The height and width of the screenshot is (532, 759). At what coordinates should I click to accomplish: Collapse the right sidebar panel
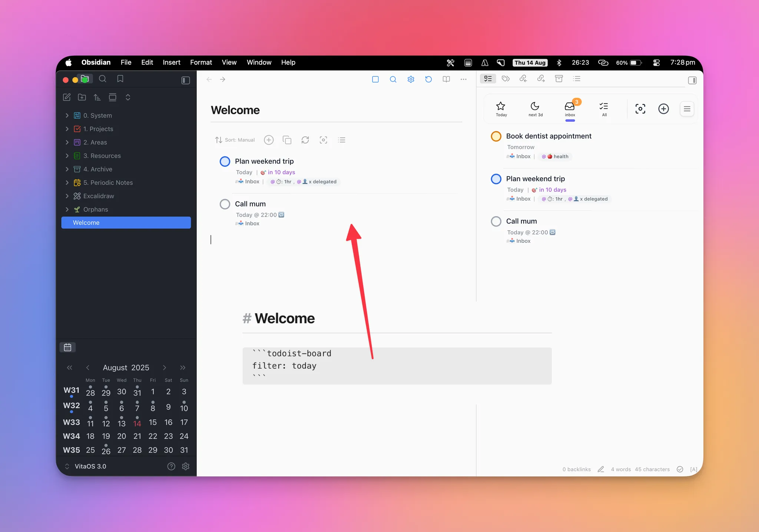pos(692,80)
